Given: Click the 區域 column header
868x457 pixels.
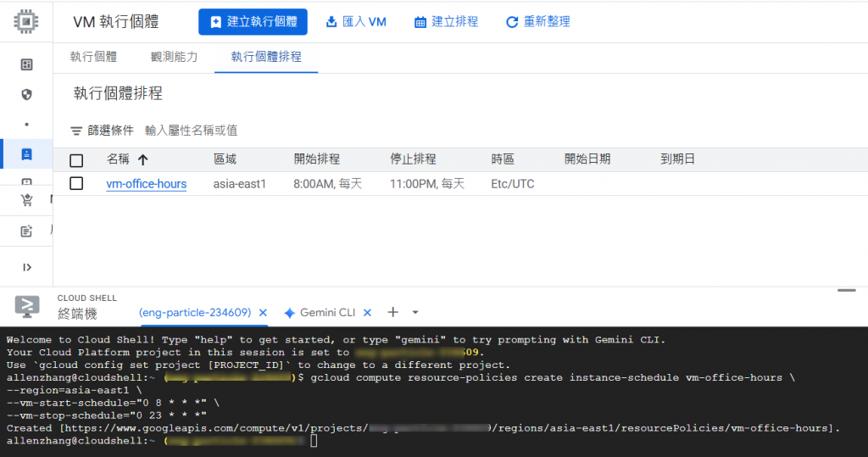Looking at the screenshot, I should [x=225, y=159].
